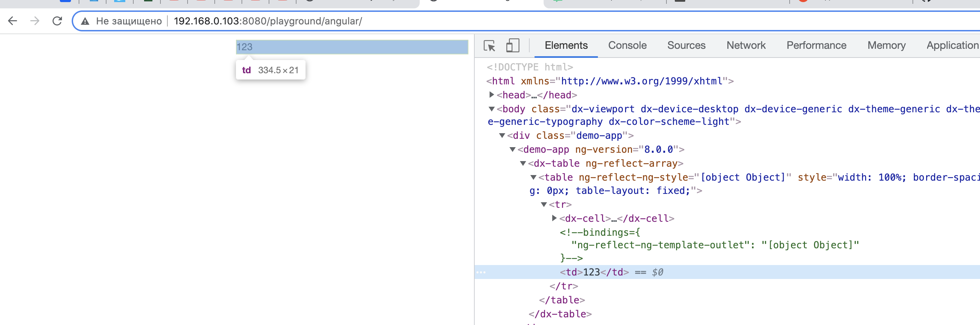Toggle the device emulation toolbar

click(513, 45)
